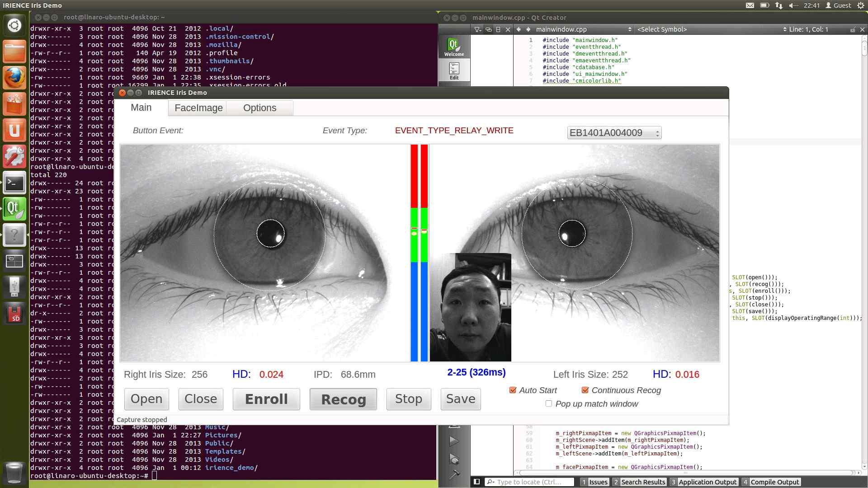Open the network indicator menu
This screenshot has height=488, width=868.
[778, 5]
